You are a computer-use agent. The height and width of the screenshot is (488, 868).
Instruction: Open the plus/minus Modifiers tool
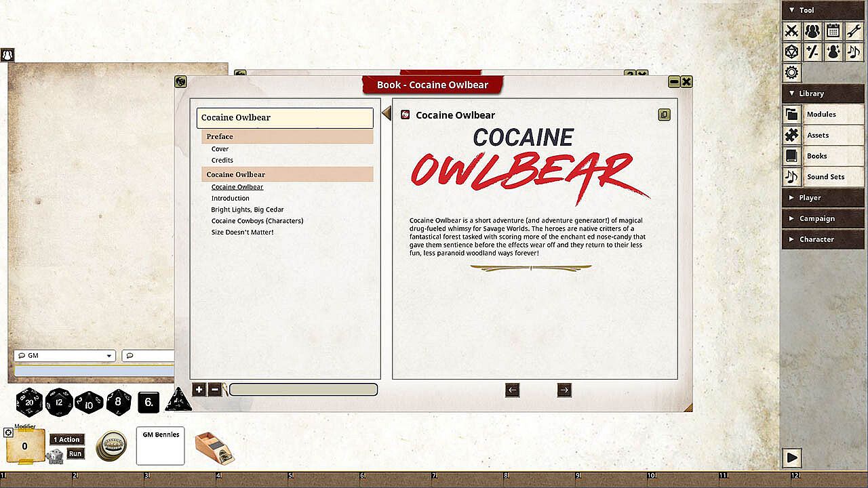coord(812,52)
